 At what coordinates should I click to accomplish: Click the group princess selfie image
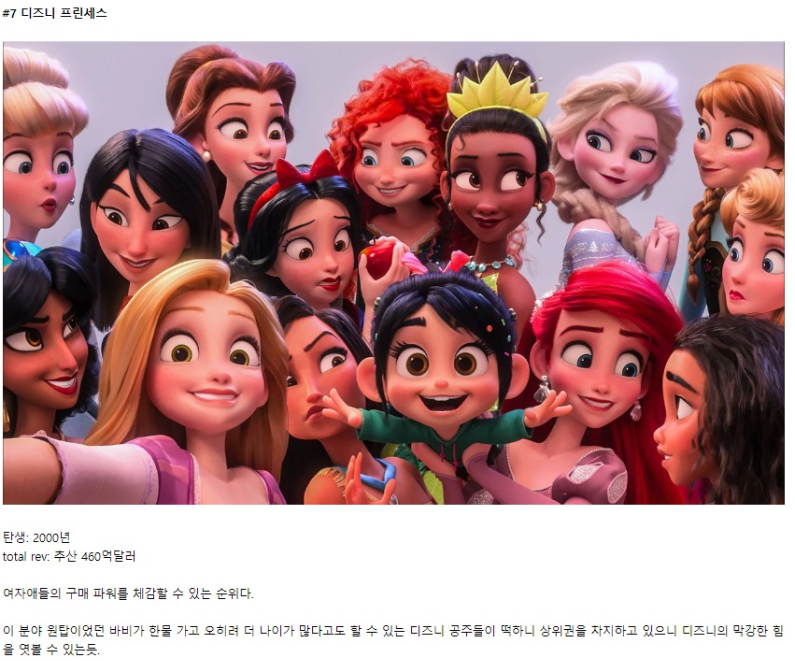[393, 273]
